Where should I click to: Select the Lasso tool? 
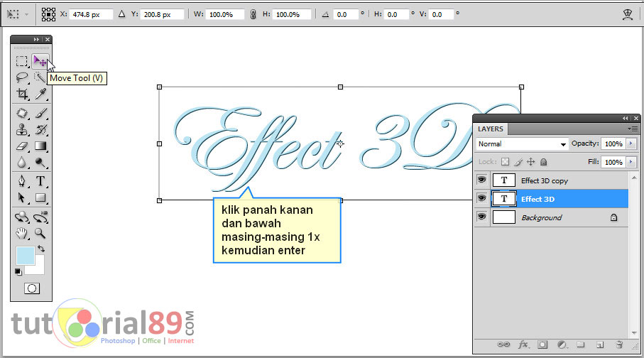click(x=22, y=77)
